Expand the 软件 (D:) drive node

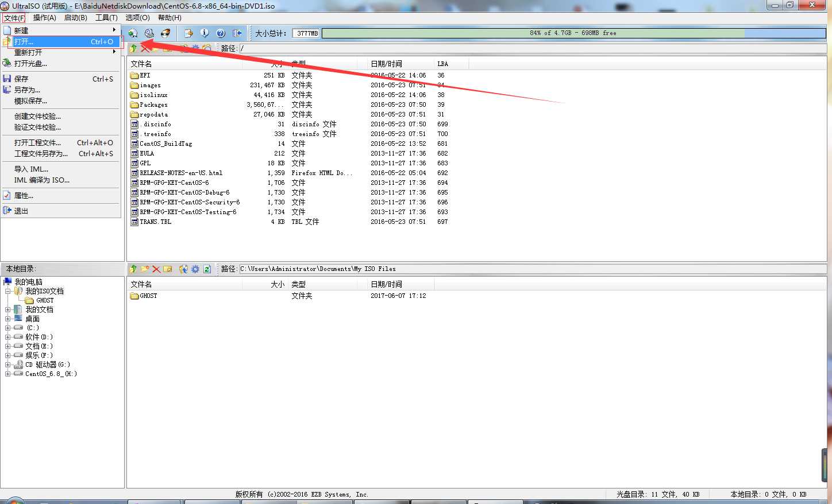(8, 337)
